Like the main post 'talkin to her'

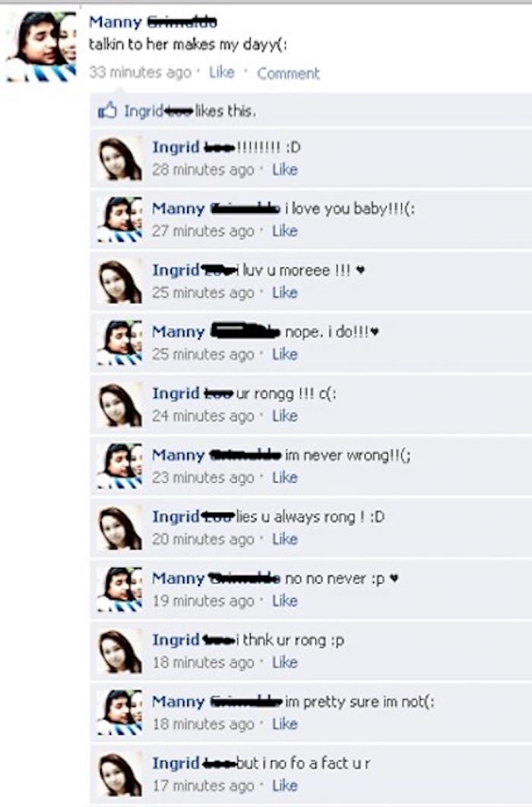click(222, 72)
